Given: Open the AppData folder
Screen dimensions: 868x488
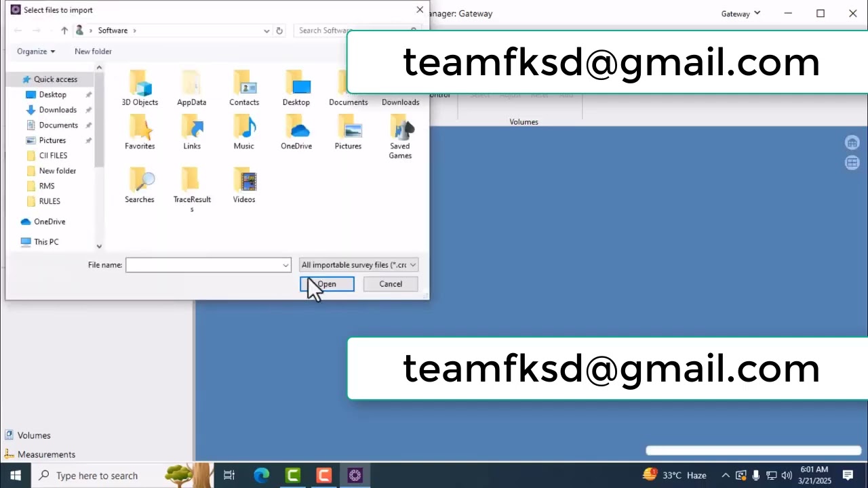Looking at the screenshot, I should (x=192, y=88).
